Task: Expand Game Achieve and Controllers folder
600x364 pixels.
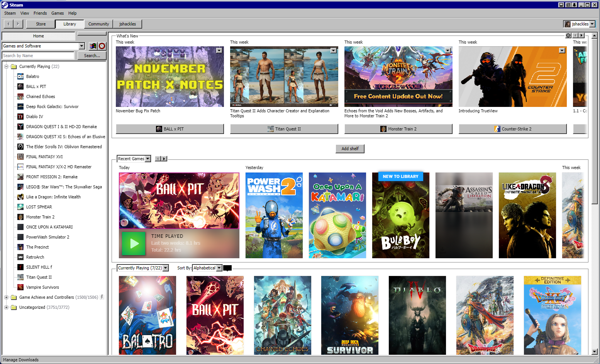Action: click(x=7, y=297)
